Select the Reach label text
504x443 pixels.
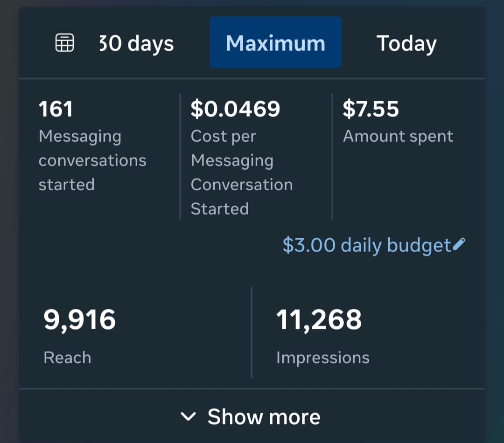(x=67, y=358)
